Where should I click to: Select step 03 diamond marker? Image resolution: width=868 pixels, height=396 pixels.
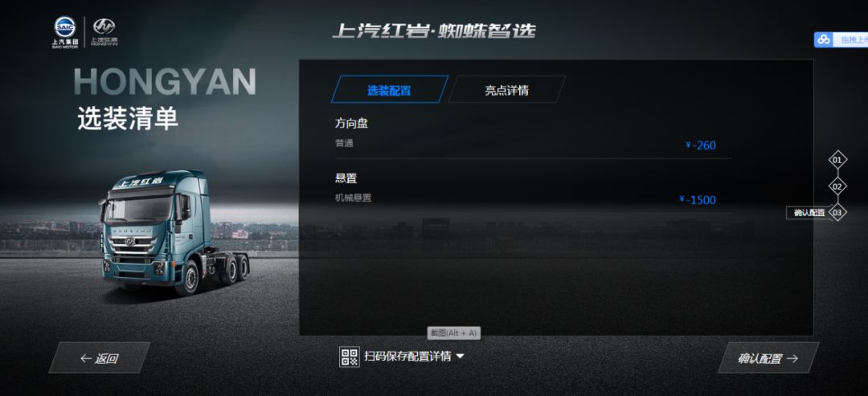click(x=837, y=212)
